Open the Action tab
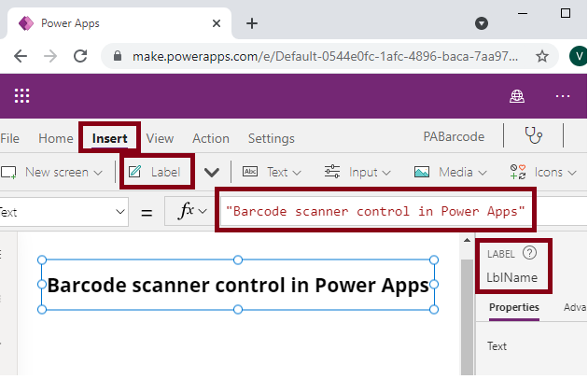The image size is (588, 379). [x=211, y=138]
